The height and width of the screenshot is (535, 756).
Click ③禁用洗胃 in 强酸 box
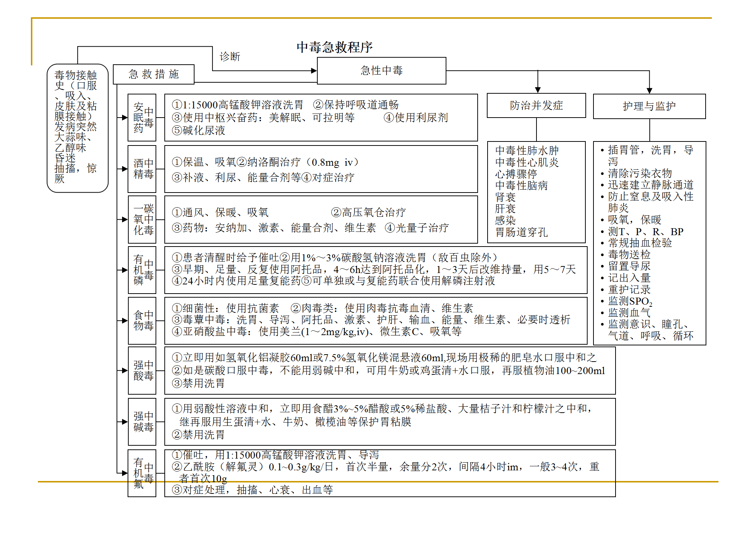(198, 384)
